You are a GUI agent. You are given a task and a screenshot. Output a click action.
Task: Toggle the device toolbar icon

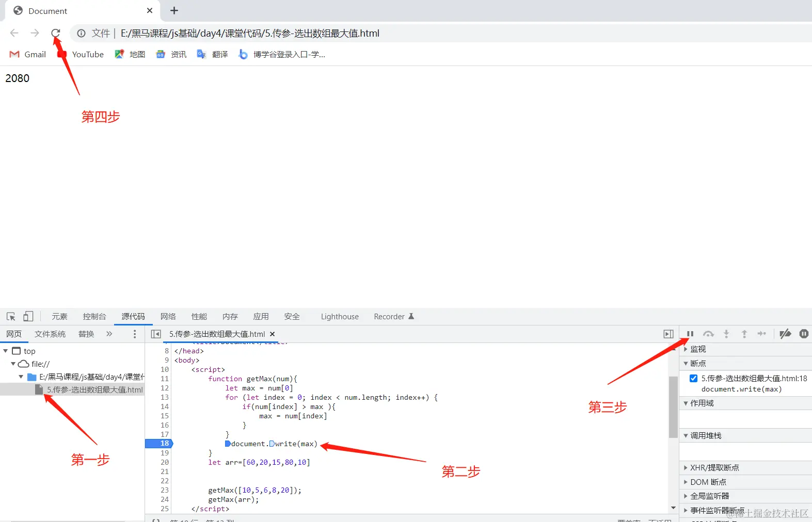(x=28, y=317)
